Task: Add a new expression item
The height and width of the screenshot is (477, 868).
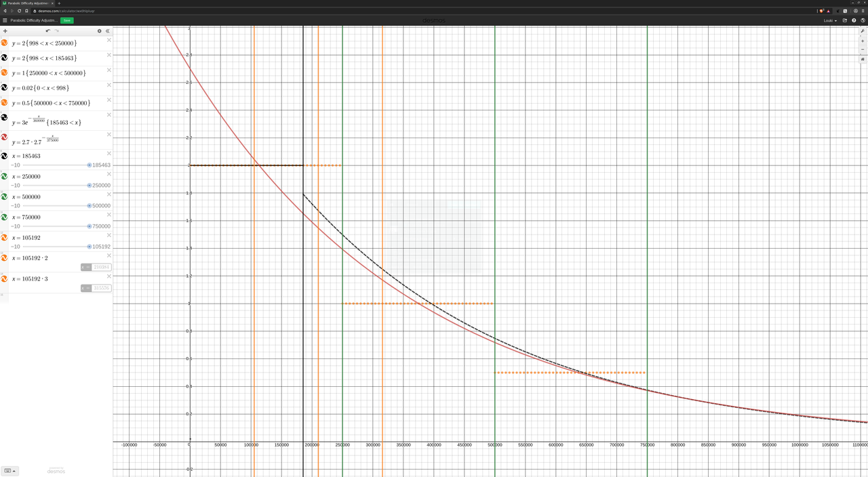Action: click(x=5, y=31)
